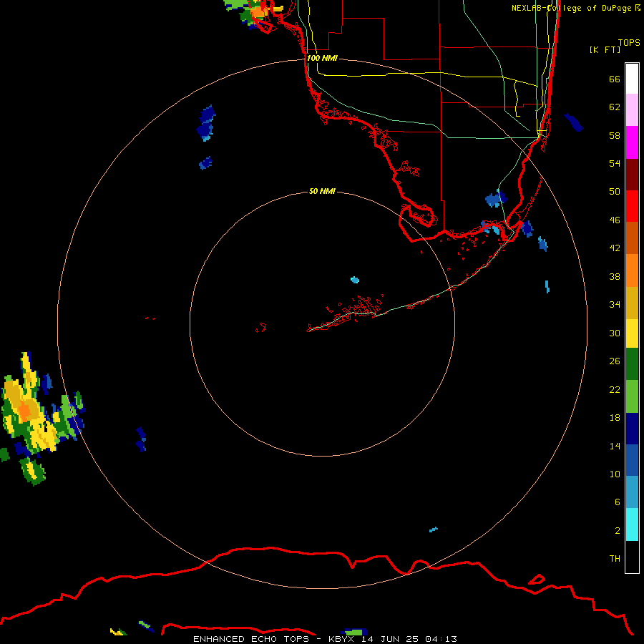The width and height of the screenshot is (644, 644).
Task: Pick the light green swatch in the legend
Action: point(632,396)
